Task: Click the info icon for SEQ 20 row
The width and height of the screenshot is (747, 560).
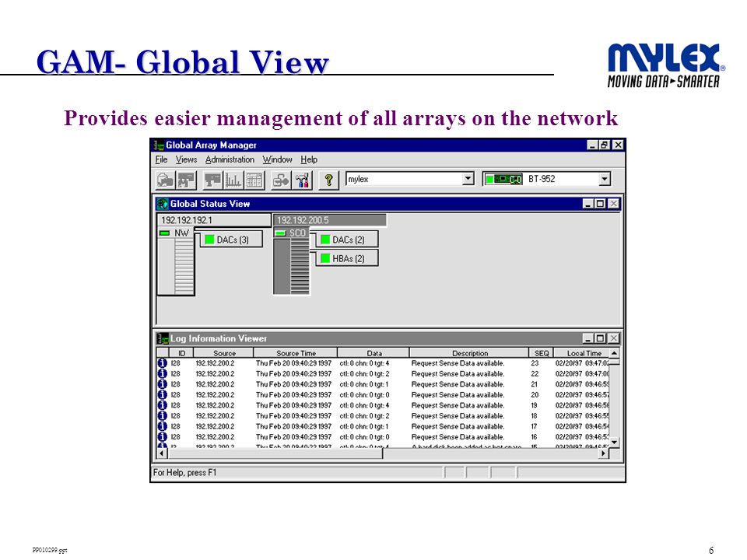Action: [x=163, y=394]
